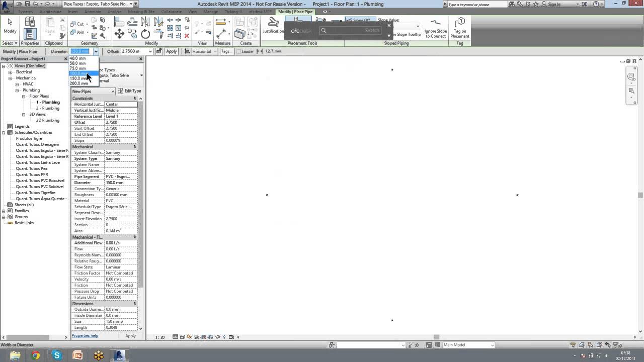Switch to the Architecture ribbon tab

(50, 12)
